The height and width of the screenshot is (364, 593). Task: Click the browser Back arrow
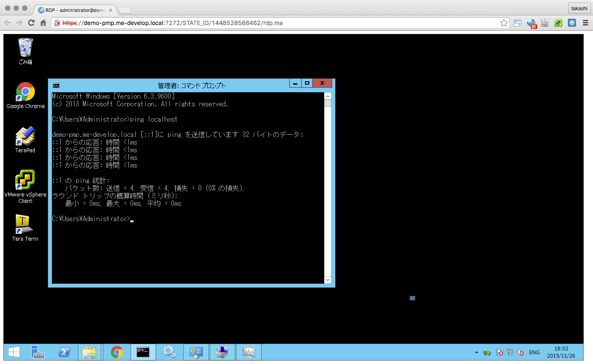pos(8,23)
